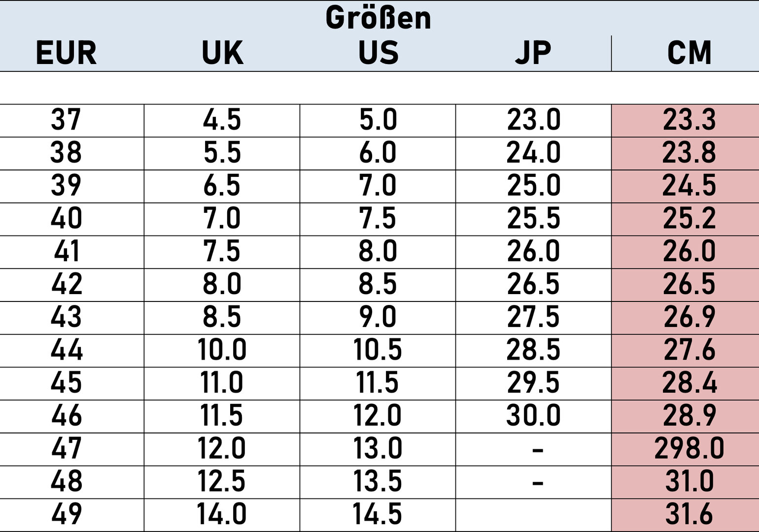Viewport: 759px width, 532px height.
Task: Click the US 14.5 cell
Action: [x=378, y=515]
